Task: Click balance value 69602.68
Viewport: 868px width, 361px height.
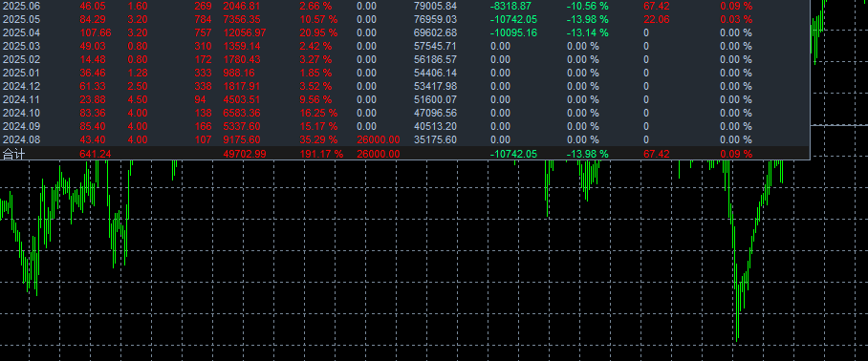Action: point(436,32)
